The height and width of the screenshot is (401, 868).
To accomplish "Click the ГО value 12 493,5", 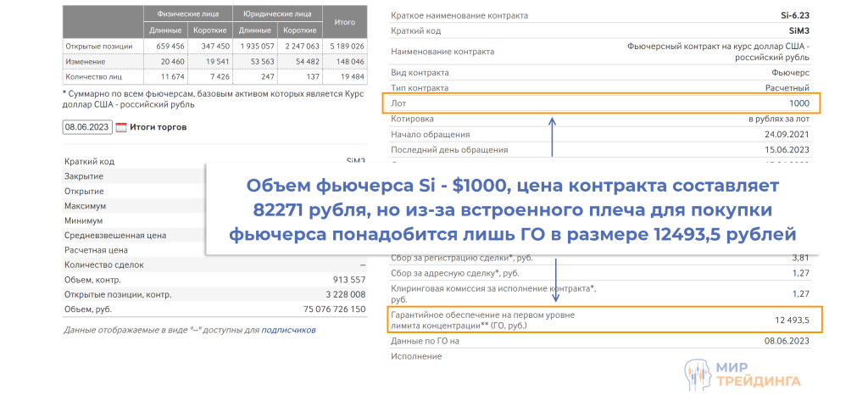I will pyautogui.click(x=791, y=320).
